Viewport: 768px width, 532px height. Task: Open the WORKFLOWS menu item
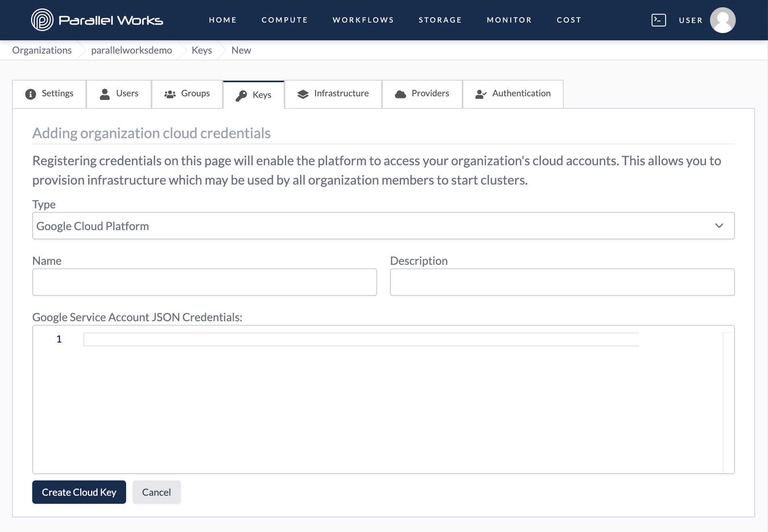click(363, 20)
